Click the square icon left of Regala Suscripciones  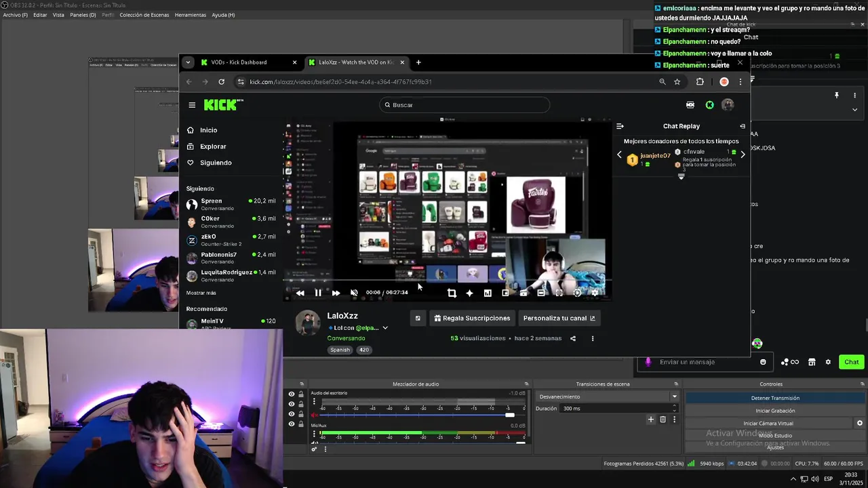(418, 318)
